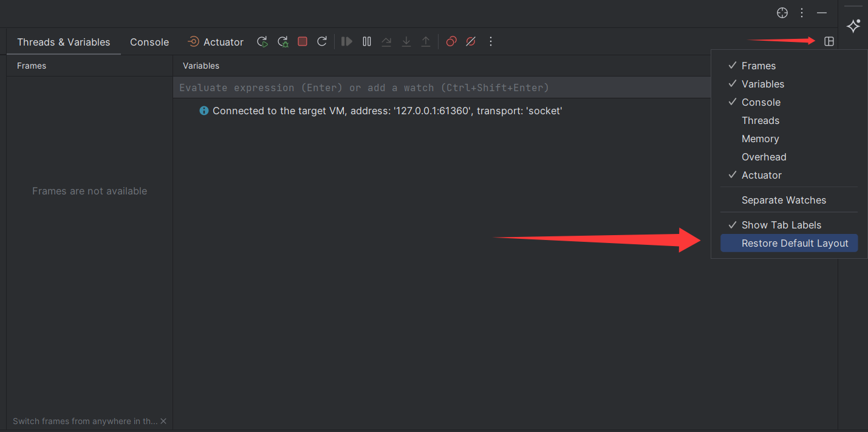The width and height of the screenshot is (868, 432).
Task: Enable the Threads view in the layout menu
Action: click(760, 120)
